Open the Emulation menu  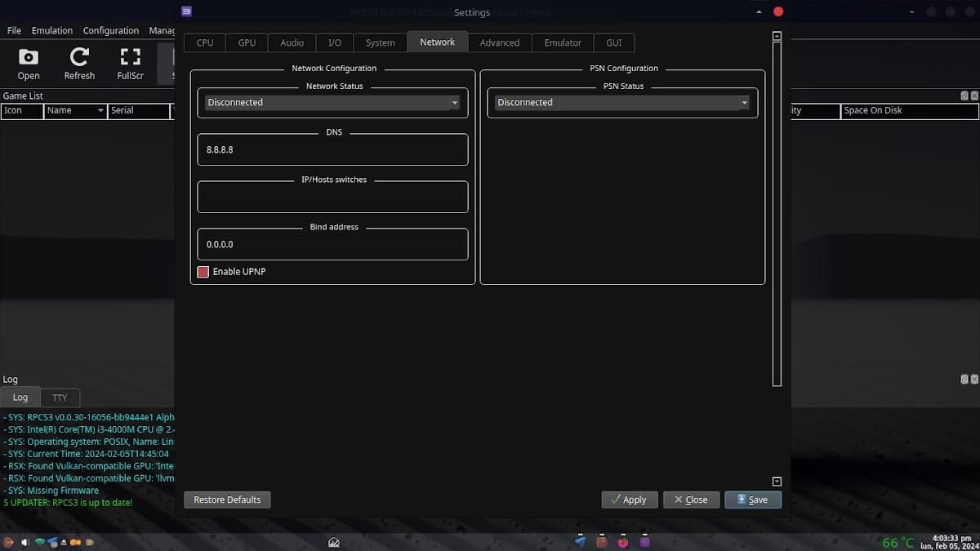pyautogui.click(x=52, y=30)
